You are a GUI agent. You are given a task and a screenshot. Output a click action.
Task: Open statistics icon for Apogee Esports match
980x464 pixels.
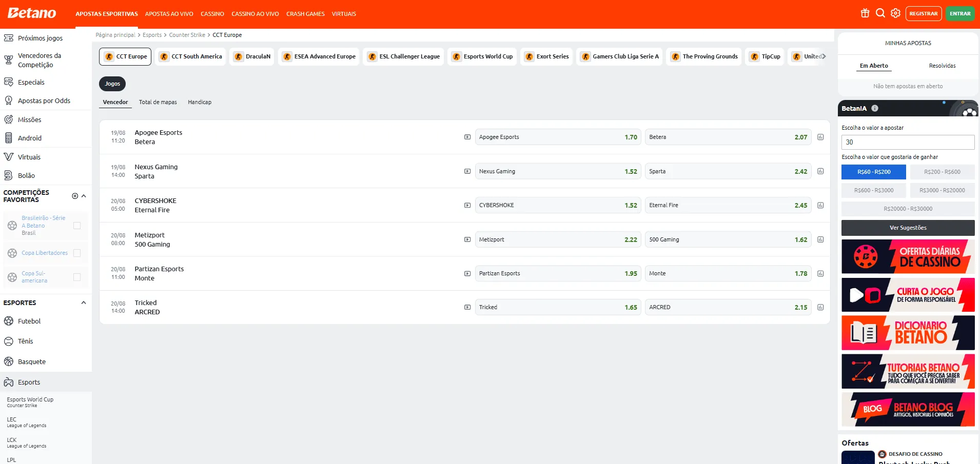[x=820, y=137]
